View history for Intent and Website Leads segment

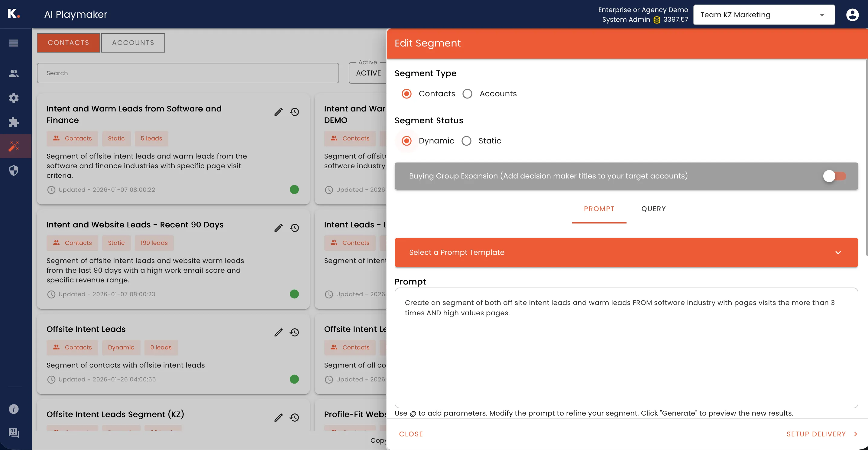(294, 228)
